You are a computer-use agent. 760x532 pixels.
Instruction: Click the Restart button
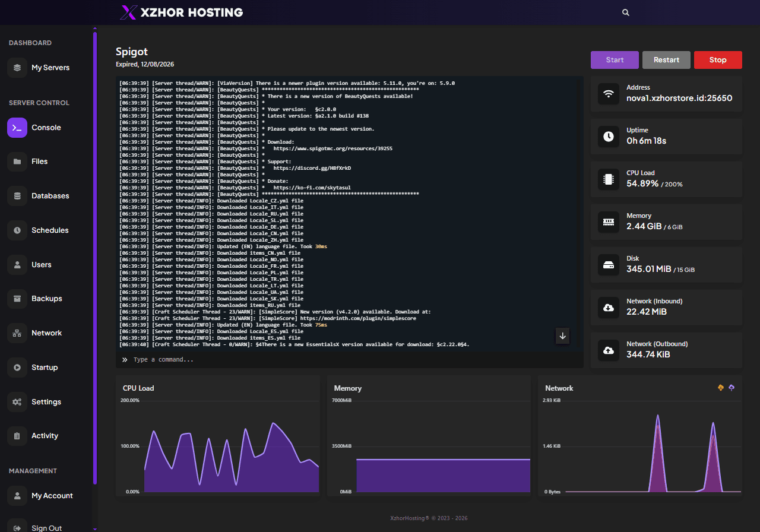(666, 60)
